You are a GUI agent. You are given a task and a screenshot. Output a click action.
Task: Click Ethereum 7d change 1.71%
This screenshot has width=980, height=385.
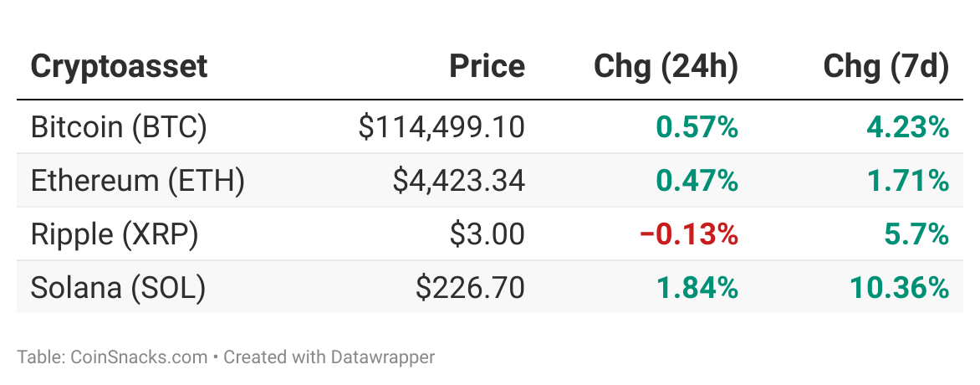click(907, 180)
